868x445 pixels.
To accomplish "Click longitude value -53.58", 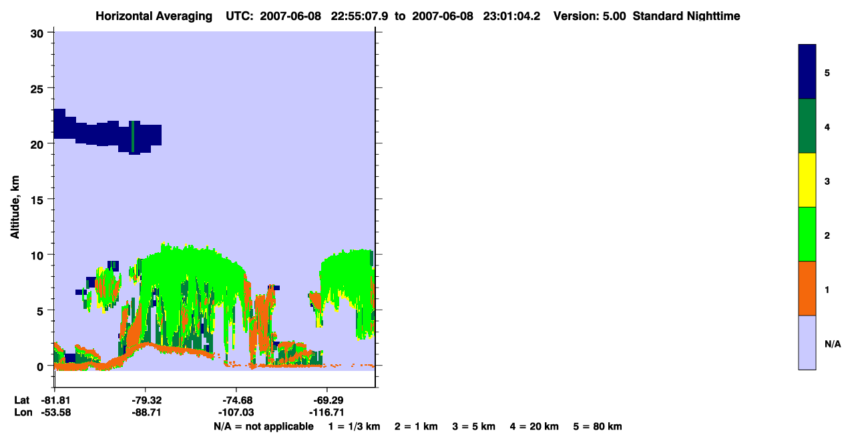I will pyautogui.click(x=55, y=412).
